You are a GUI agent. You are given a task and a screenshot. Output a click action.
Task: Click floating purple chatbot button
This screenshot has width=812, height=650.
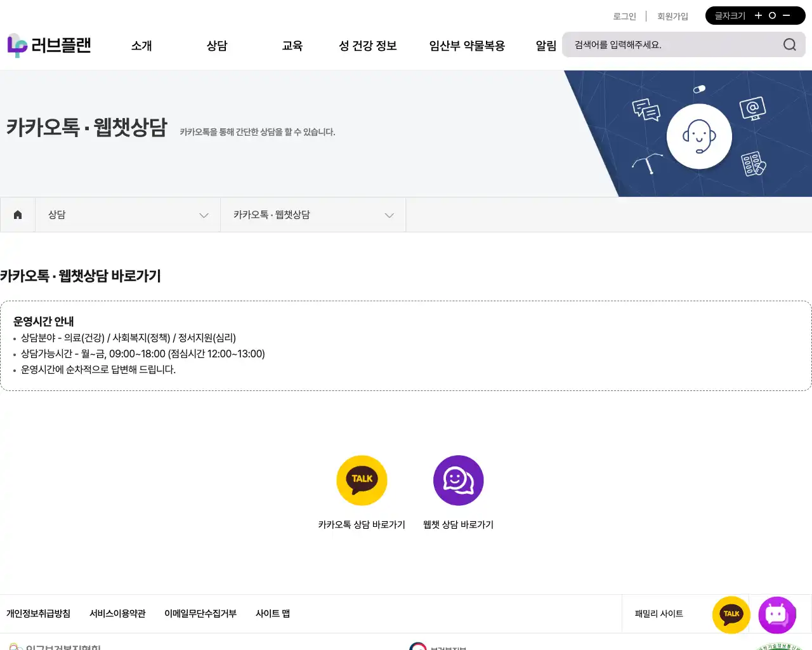tap(777, 614)
